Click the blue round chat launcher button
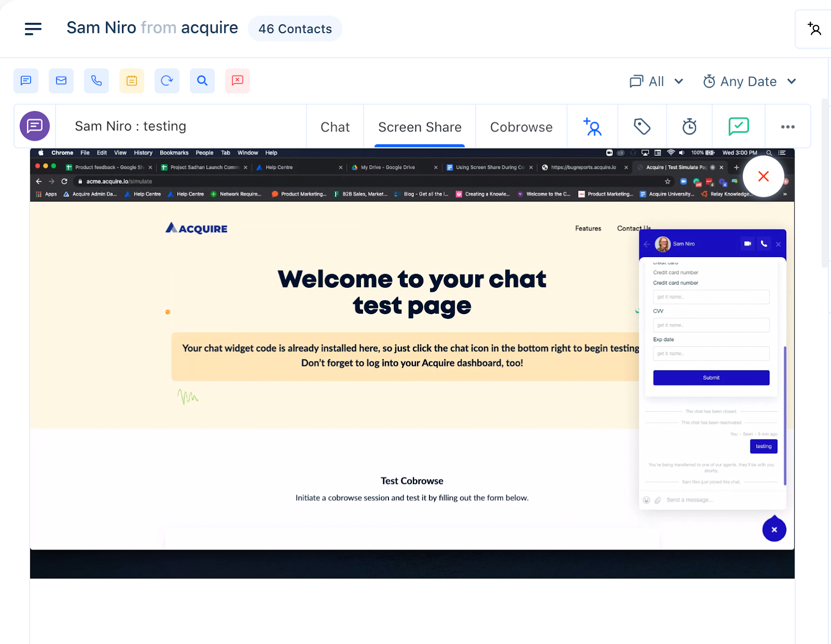The width and height of the screenshot is (831, 644). pos(774,529)
